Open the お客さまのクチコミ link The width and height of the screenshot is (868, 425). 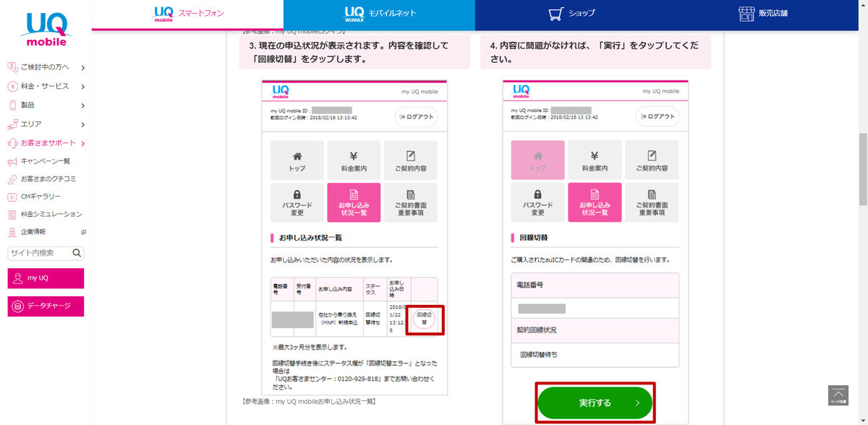pyautogui.click(x=48, y=179)
